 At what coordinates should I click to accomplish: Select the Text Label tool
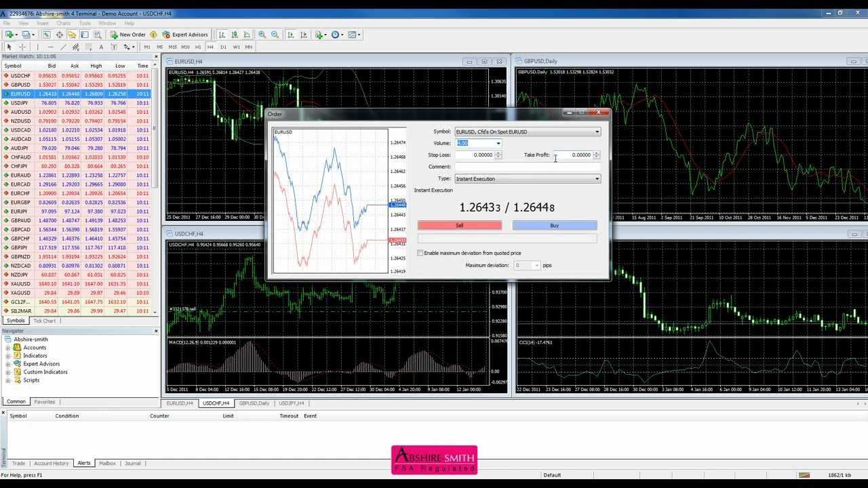point(114,47)
